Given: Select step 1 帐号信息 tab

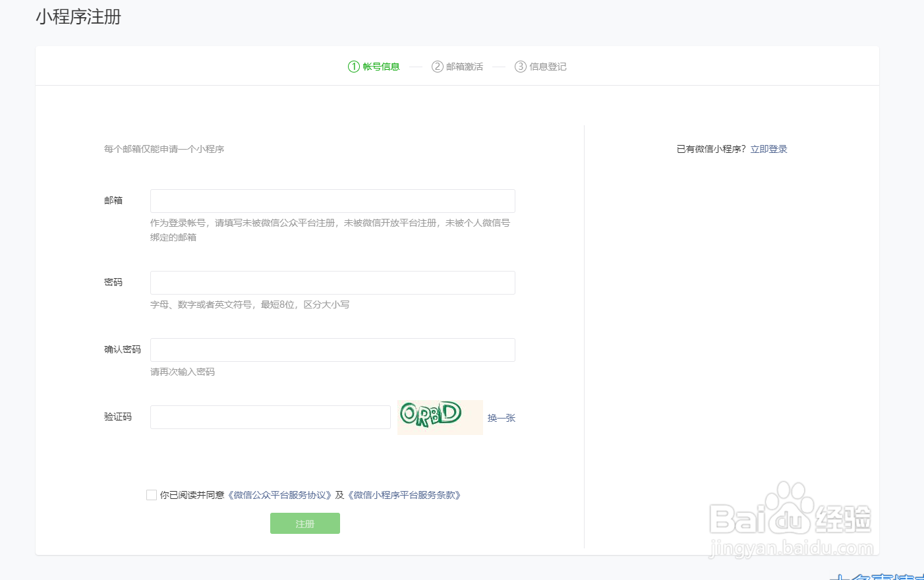Looking at the screenshot, I should (x=374, y=67).
